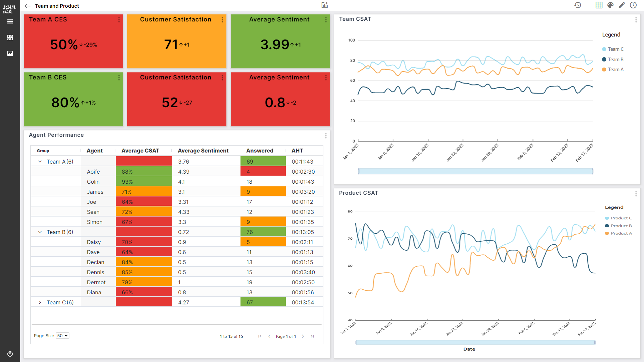Expand the Team C group row
The height and width of the screenshot is (362, 644).
click(x=40, y=302)
